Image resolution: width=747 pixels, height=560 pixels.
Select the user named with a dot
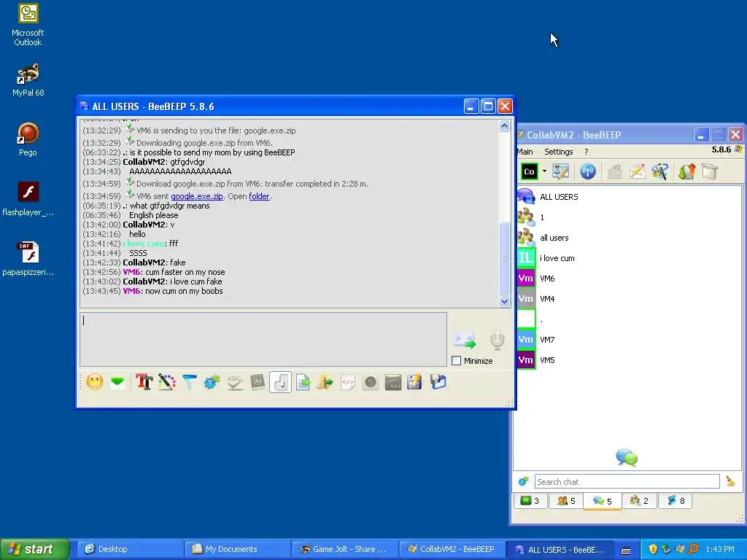click(x=629, y=319)
